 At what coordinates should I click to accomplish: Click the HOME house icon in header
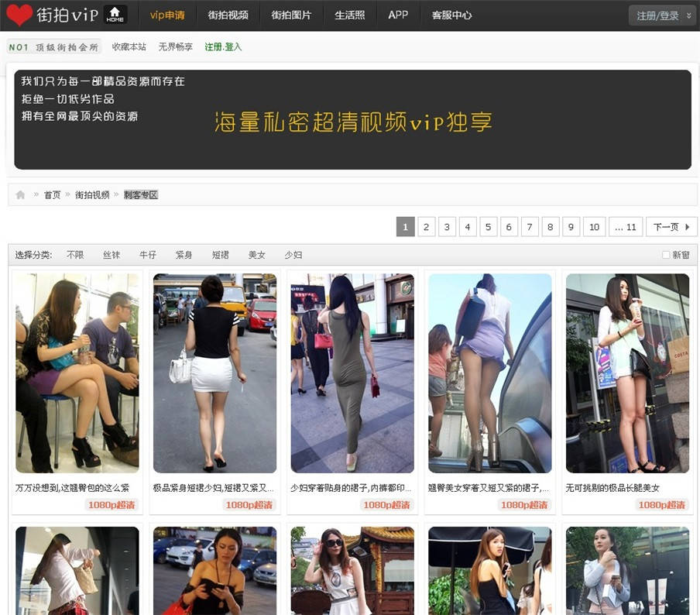point(115,15)
